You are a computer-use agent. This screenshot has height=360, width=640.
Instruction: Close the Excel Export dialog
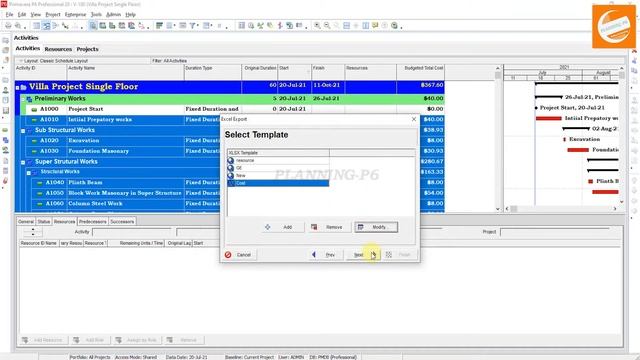414,119
